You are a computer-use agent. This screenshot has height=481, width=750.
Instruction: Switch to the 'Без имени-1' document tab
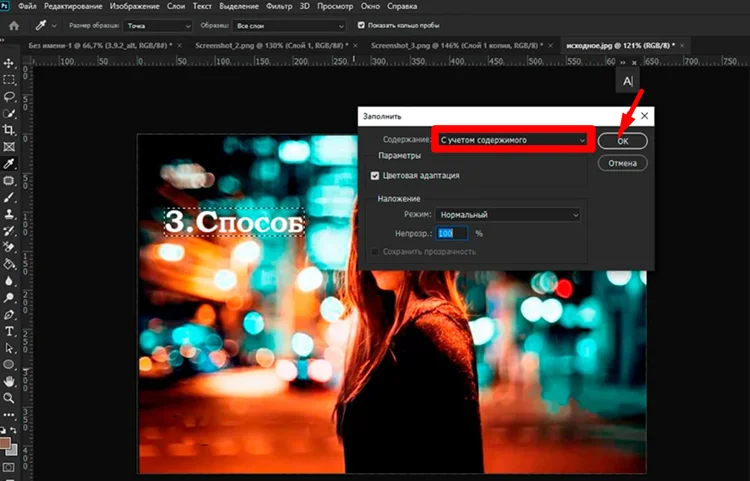coord(100,45)
